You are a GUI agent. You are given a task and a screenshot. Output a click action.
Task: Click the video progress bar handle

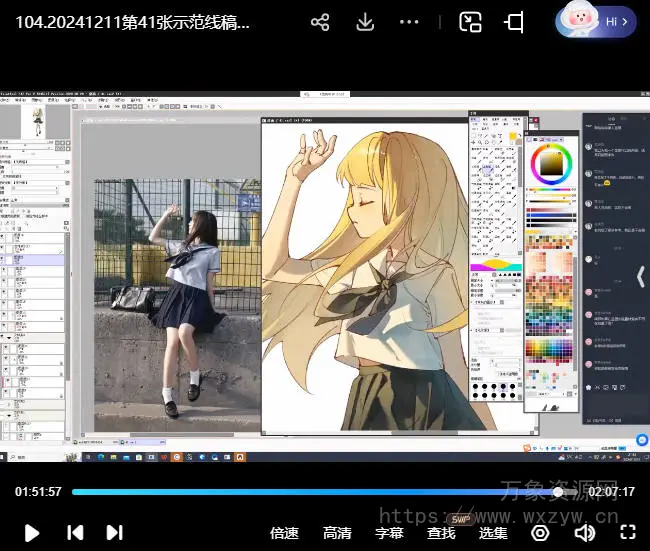click(558, 492)
